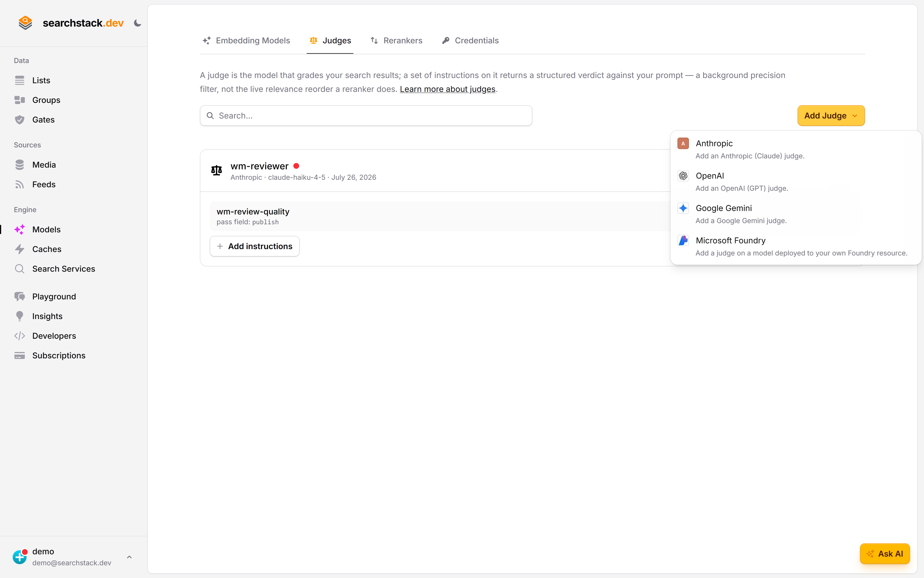The image size is (924, 578).
Task: Click the red status dot on wm-reviewer
Action: point(296,166)
